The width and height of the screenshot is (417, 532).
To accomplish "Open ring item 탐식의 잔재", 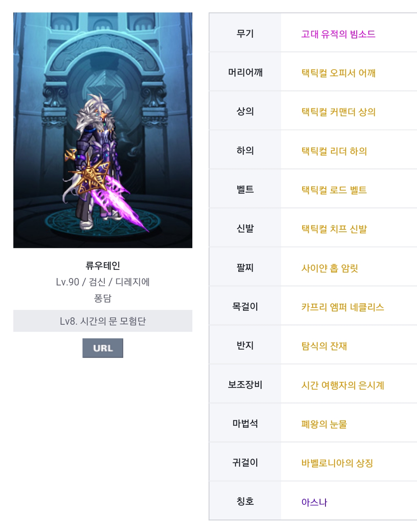I will [x=324, y=346].
